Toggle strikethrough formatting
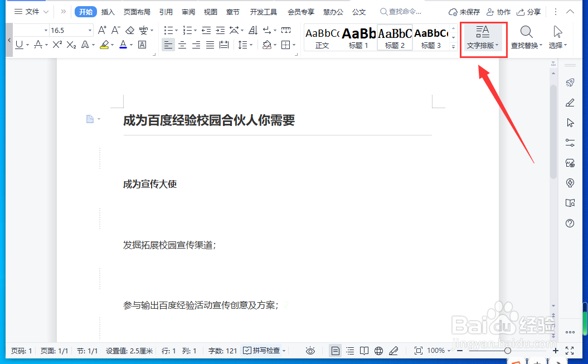The width and height of the screenshot is (588, 364). point(38,45)
